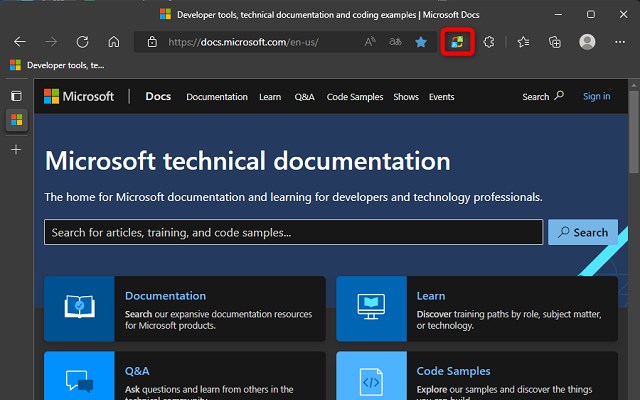Open the Collections icon
This screenshot has height=400, width=640.
point(555,42)
